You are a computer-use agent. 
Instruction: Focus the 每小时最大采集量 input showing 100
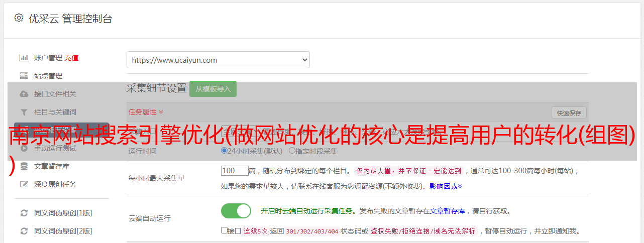coord(235,171)
